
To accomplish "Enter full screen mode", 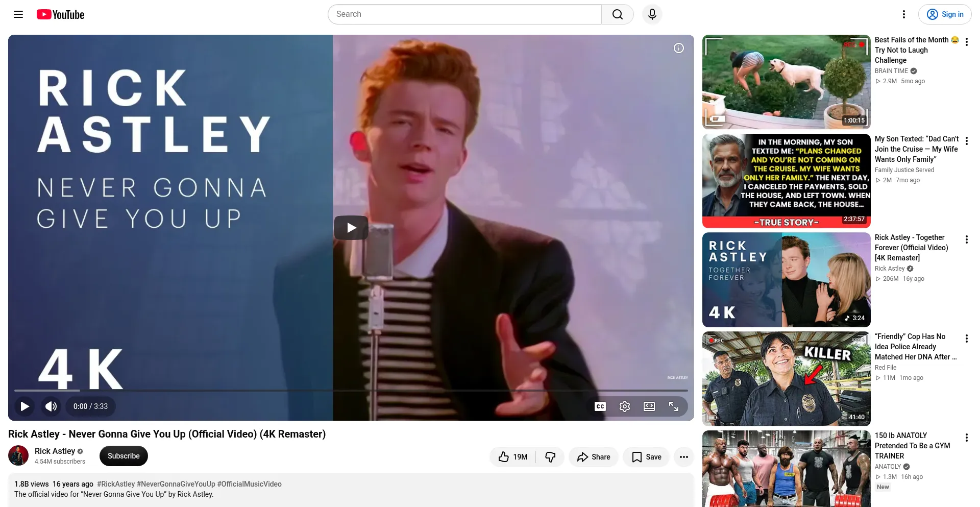I will 674,406.
